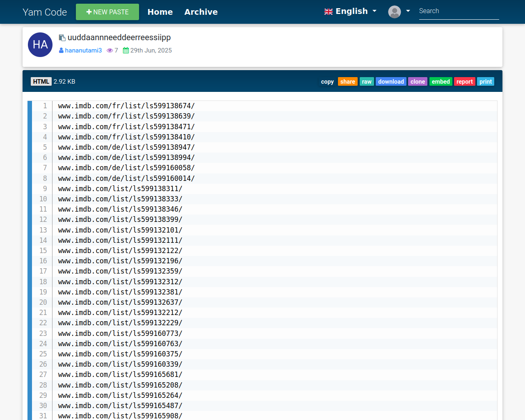Screen dimensions: 525x420
Task: Open hananutami3 user profile link
Action: point(83,50)
